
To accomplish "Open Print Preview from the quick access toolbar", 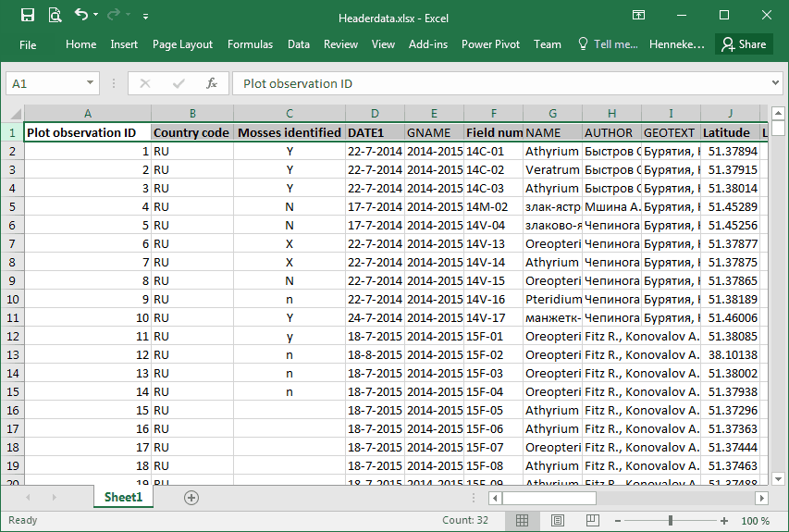I will (x=55, y=15).
